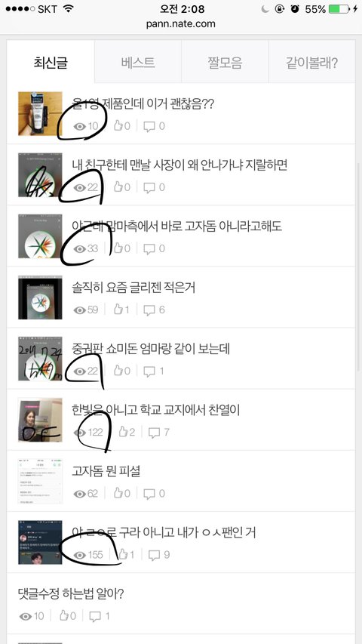This screenshot has width=362, height=644.
Task: Open the 짤모음 tab
Action: 225,63
